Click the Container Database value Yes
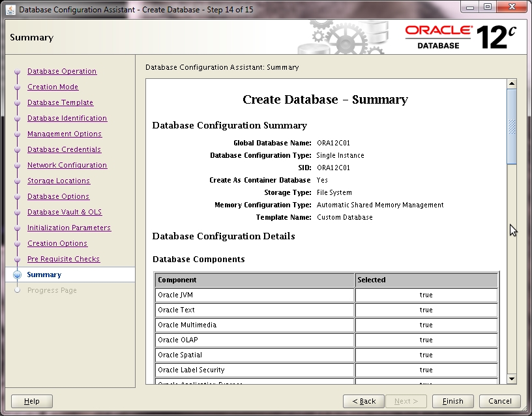The image size is (532, 416). tap(322, 180)
